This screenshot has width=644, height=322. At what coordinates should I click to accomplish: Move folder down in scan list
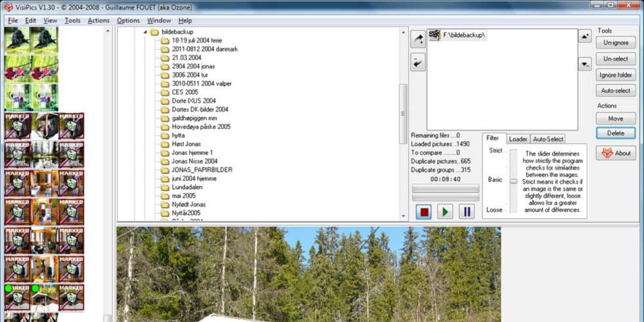pyautogui.click(x=585, y=64)
